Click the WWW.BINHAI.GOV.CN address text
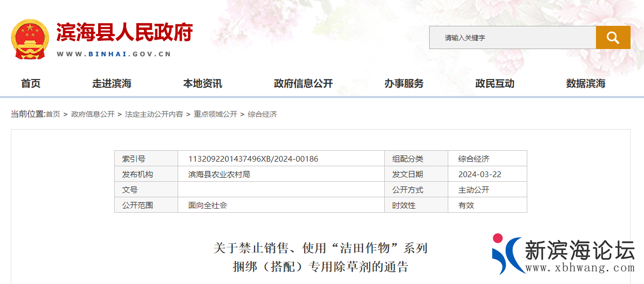The width and height of the screenshot is (644, 284). pyautogui.click(x=114, y=54)
